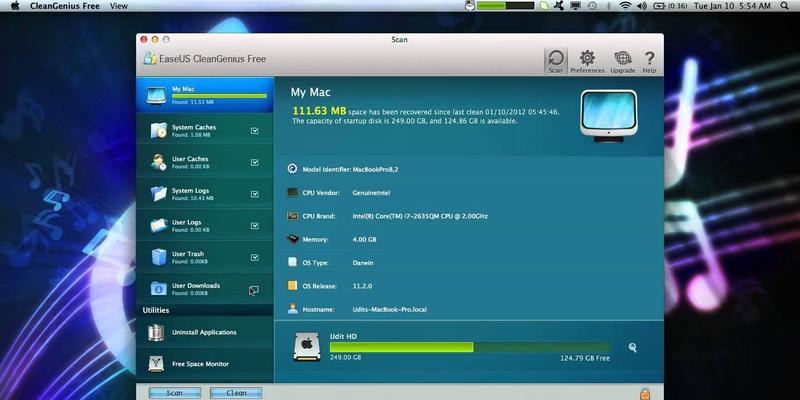Select System Logs folder icon
This screenshot has height=400, width=800.
[x=158, y=194]
